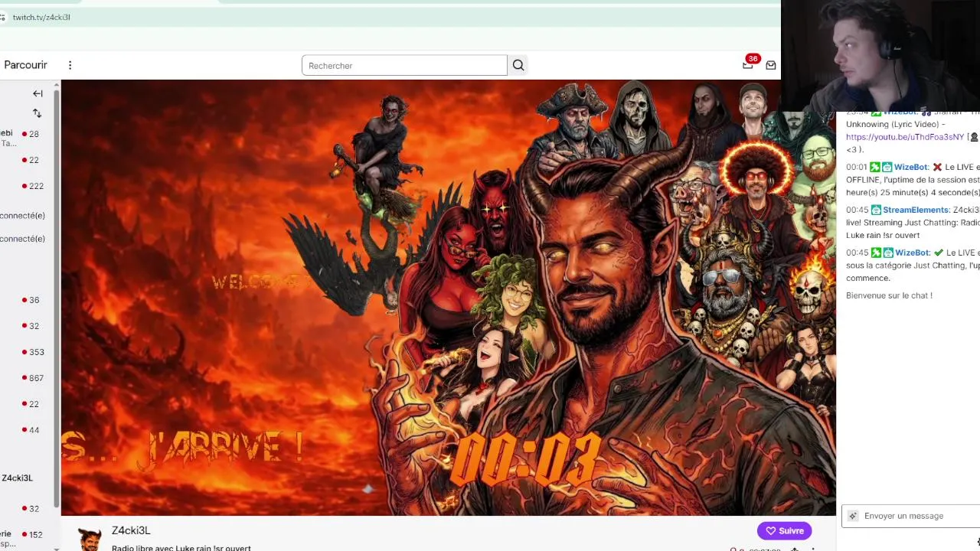The width and height of the screenshot is (980, 551).
Task: Select sidebar channel with 152 viewers
Action: (x=28, y=535)
